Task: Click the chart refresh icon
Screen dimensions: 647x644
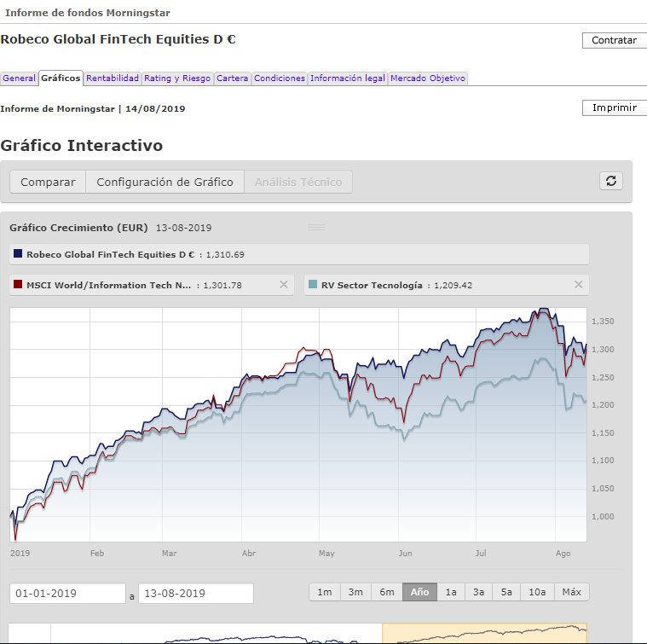Action: 610,181
